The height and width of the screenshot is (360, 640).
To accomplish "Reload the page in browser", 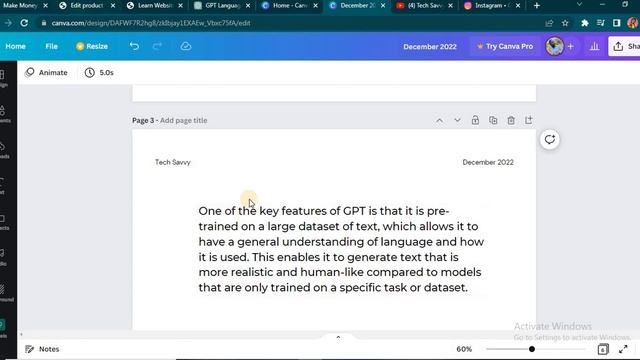I will (x=24, y=23).
